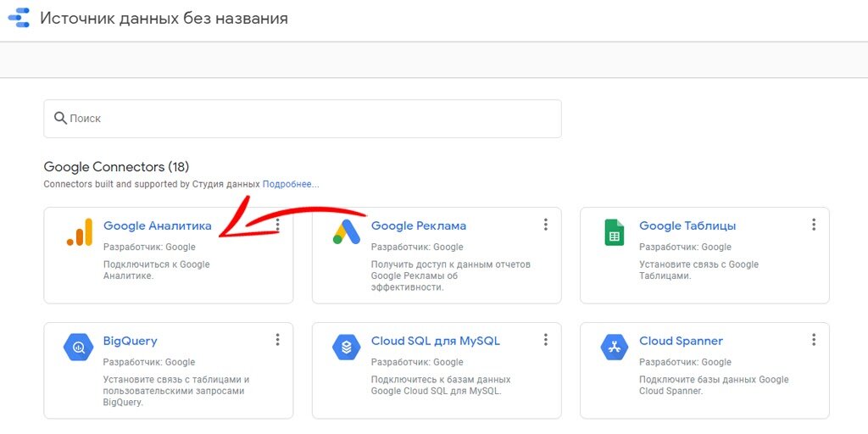Open the Cloud Spanner card's three-dot menu

[x=814, y=339]
